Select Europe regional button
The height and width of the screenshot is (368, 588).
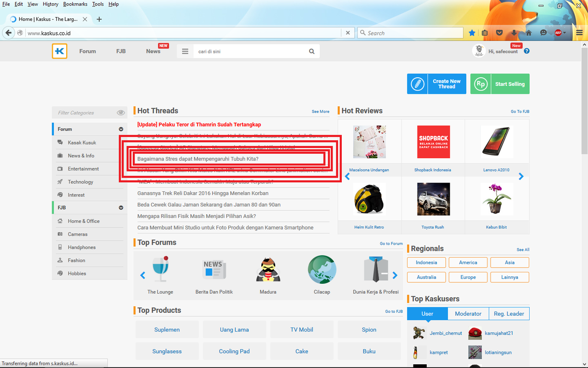[468, 277]
